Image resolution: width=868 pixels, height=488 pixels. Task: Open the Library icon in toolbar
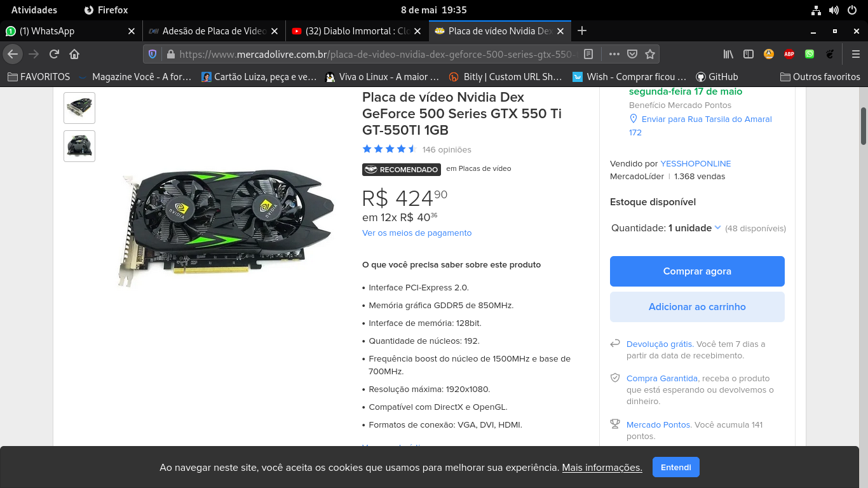click(x=728, y=54)
